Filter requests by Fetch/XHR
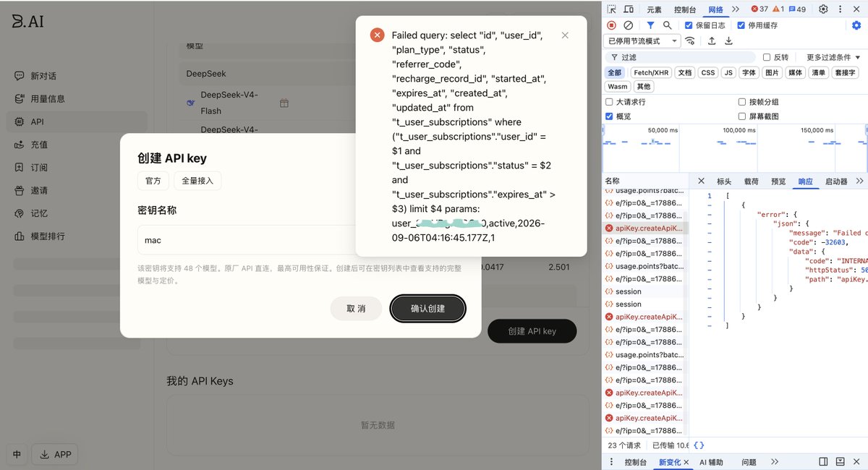Screen dimensions: 868x470 pos(652,72)
